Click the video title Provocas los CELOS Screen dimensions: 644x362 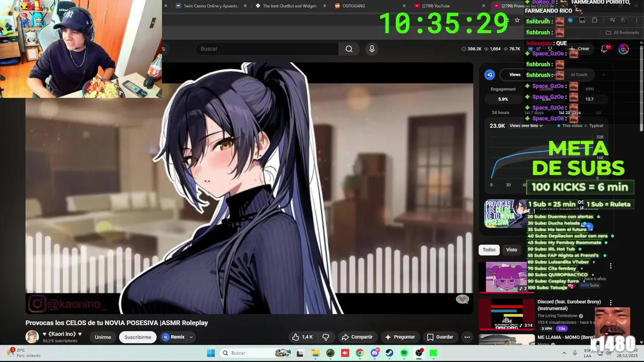tap(117, 323)
